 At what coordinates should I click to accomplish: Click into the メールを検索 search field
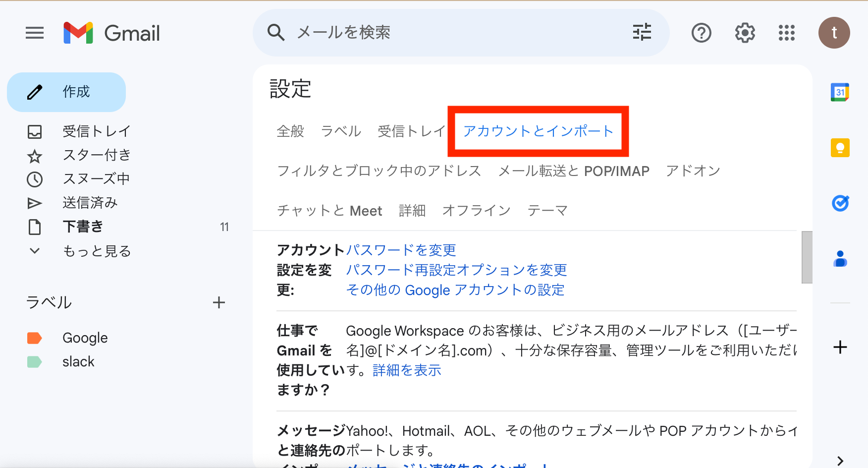click(x=461, y=33)
